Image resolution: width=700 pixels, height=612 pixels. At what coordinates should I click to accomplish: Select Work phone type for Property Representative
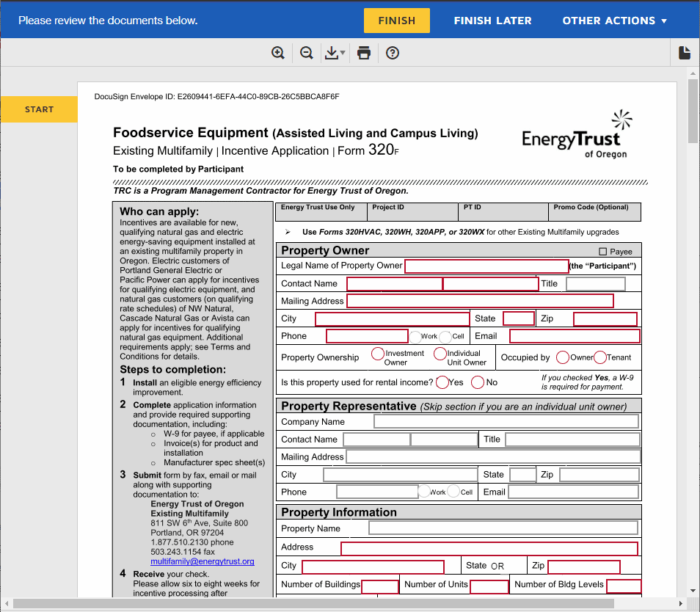423,492
